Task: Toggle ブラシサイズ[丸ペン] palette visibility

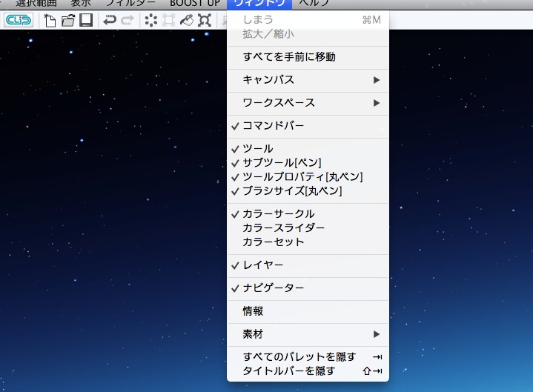Action: tap(308, 191)
